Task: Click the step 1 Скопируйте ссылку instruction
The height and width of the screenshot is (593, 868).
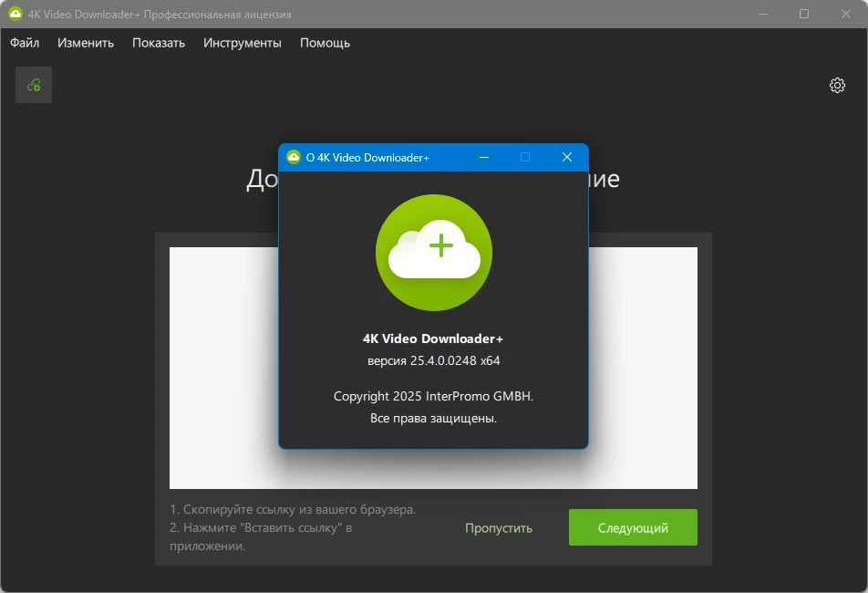Action: coord(293,509)
